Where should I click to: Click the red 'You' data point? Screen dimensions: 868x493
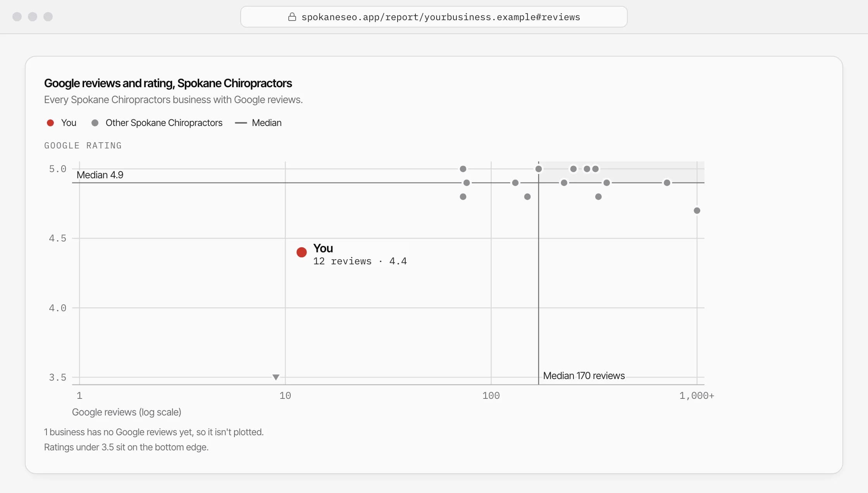pyautogui.click(x=301, y=252)
